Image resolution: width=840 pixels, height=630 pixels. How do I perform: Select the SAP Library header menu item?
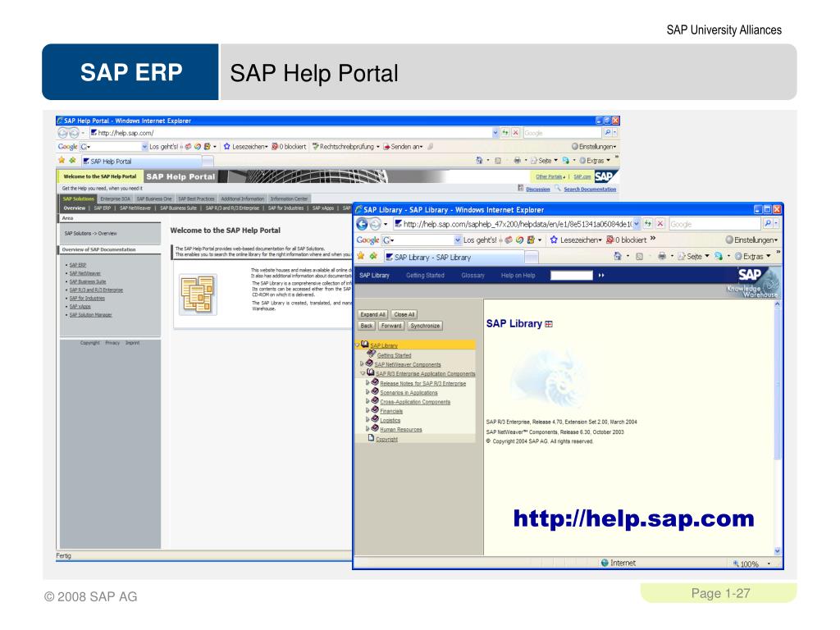[374, 276]
